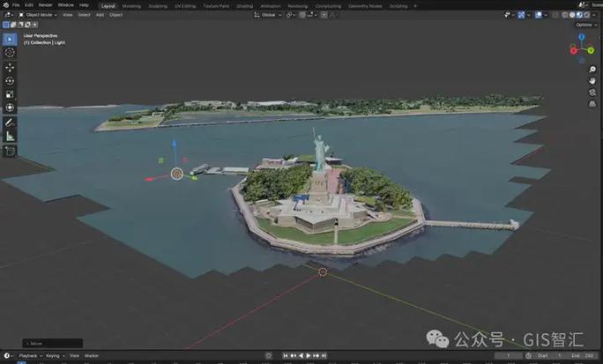Play the animation forward
Image resolution: width=603 pixels, height=364 pixels.
click(309, 356)
